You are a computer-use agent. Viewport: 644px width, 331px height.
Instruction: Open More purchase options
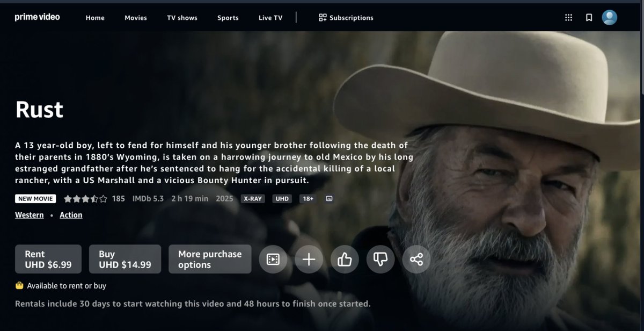pos(210,259)
